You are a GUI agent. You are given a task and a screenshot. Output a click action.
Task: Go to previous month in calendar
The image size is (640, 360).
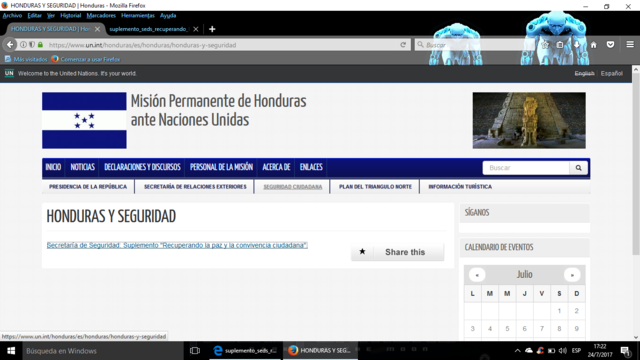click(x=477, y=275)
